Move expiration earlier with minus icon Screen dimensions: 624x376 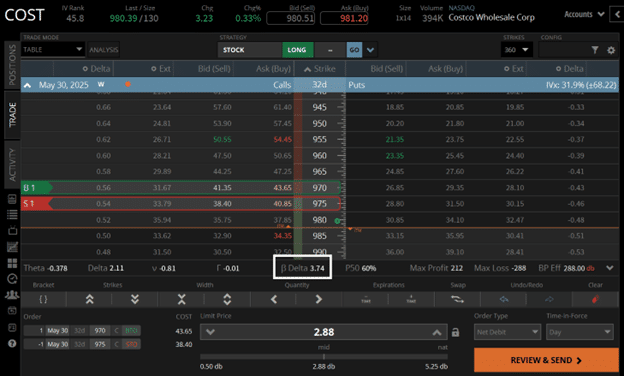[x=366, y=299]
